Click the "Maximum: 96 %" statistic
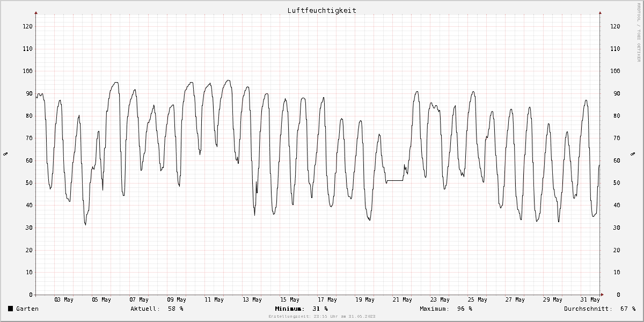Screen dimensions: 644x322 (x=446, y=309)
